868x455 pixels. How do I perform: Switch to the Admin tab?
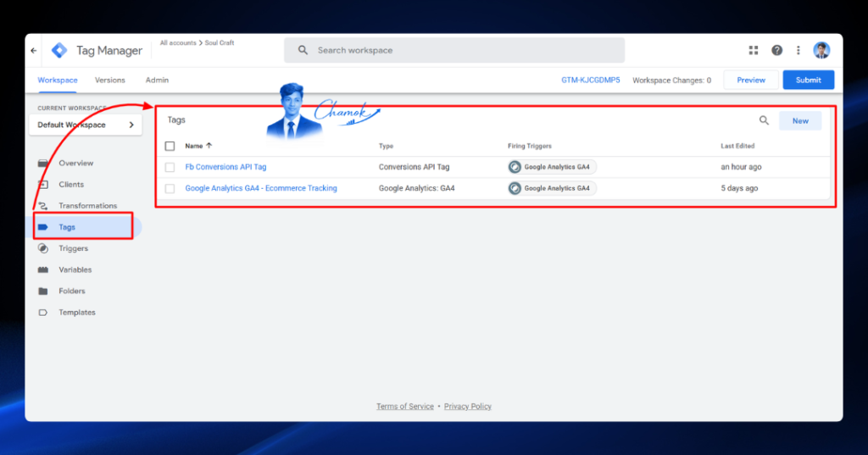coord(157,80)
